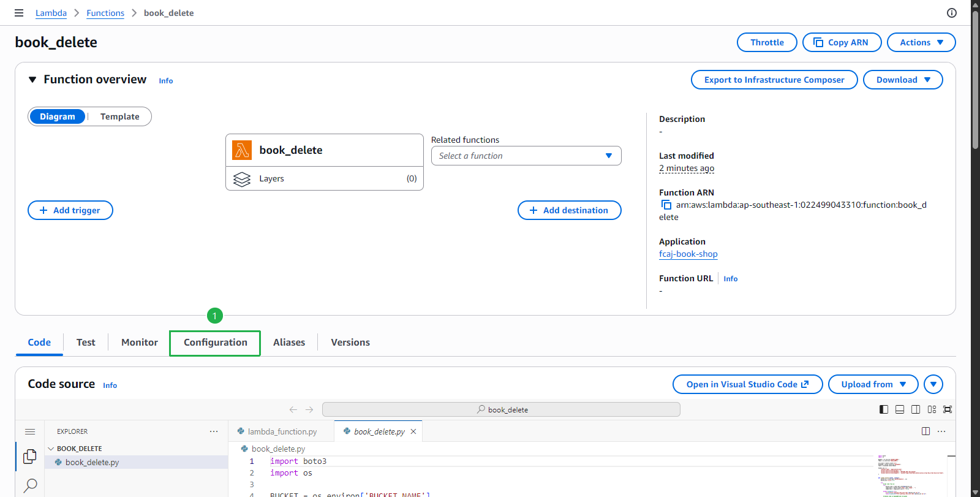The image size is (980, 497).
Task: Go back with editor left arrow
Action: coord(293,409)
